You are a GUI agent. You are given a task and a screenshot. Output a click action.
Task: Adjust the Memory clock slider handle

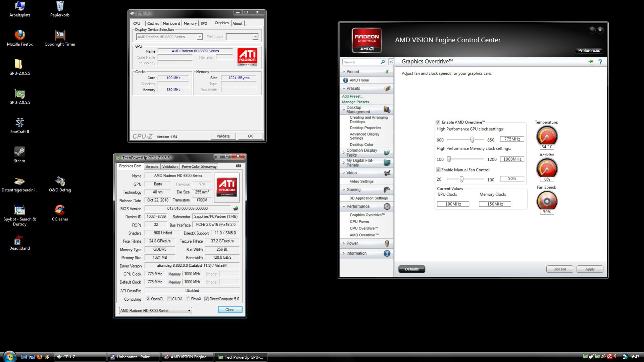click(x=449, y=159)
